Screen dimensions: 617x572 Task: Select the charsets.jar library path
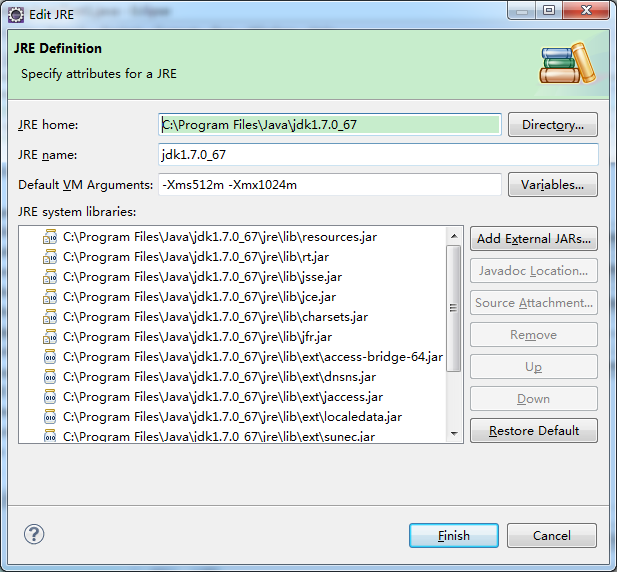[x=215, y=317]
